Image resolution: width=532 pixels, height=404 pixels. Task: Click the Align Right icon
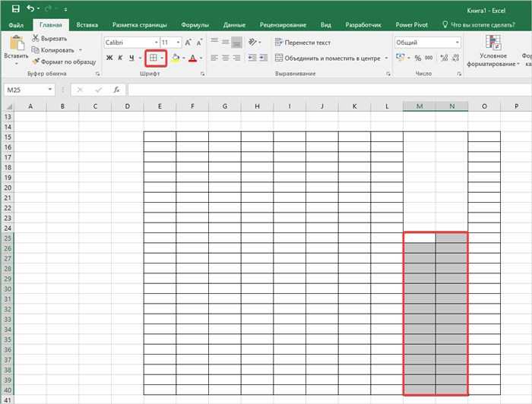237,58
